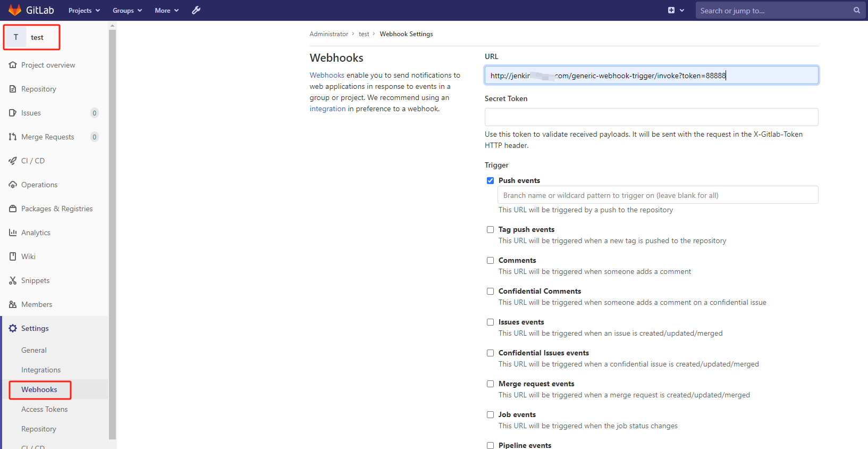Click Webhook Settings breadcrumb

tap(406, 34)
